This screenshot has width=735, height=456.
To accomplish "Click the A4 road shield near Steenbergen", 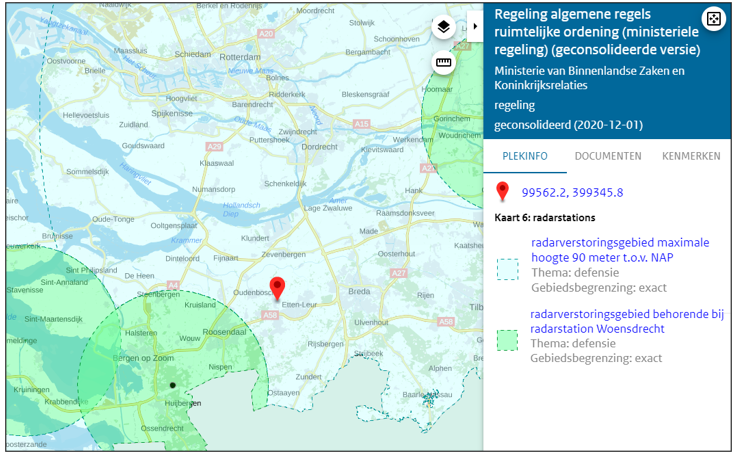I will (x=173, y=285).
